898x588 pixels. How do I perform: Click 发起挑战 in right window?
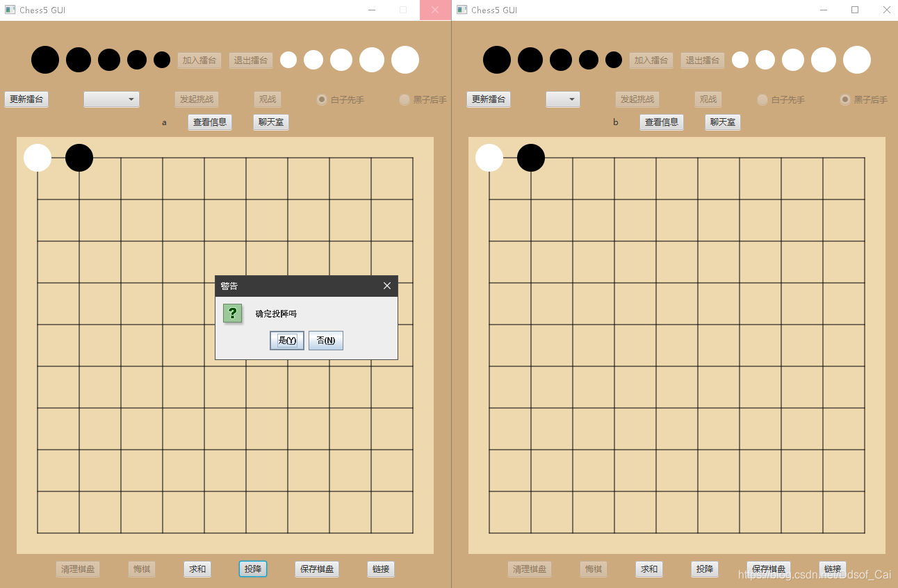639,99
